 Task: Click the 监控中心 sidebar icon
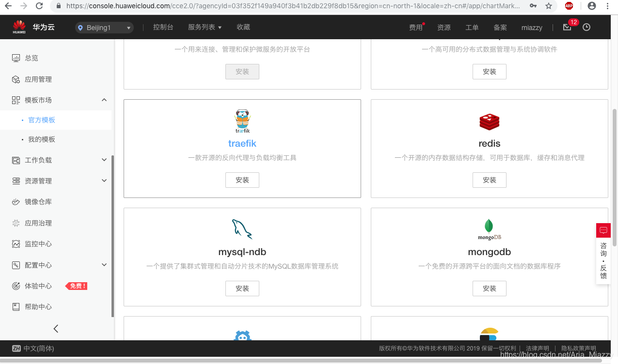(x=16, y=244)
